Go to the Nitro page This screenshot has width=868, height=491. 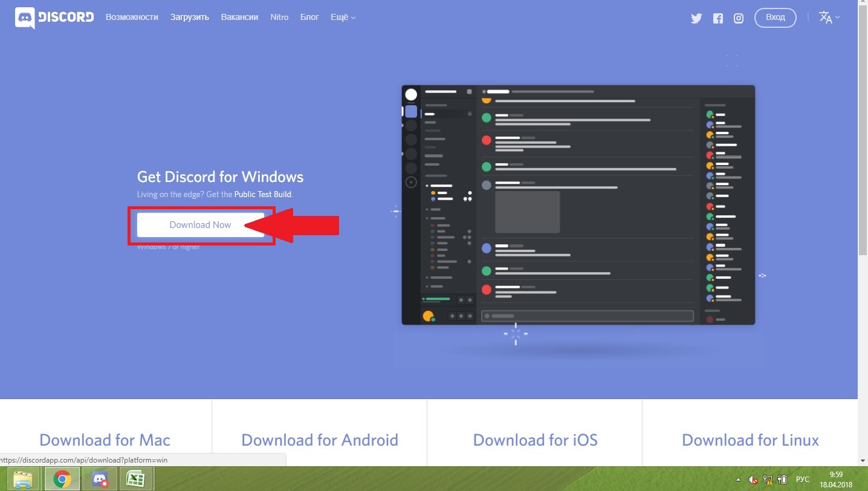[x=279, y=17]
